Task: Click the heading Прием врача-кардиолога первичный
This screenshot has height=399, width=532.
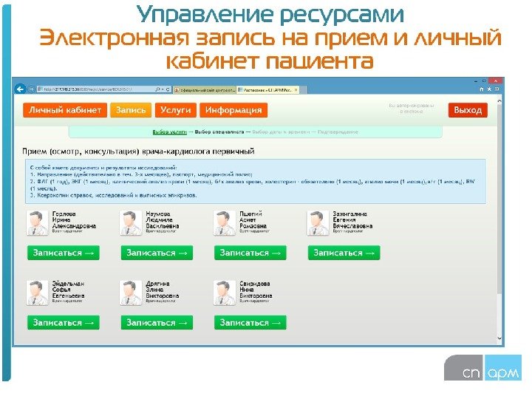Action: pos(138,151)
